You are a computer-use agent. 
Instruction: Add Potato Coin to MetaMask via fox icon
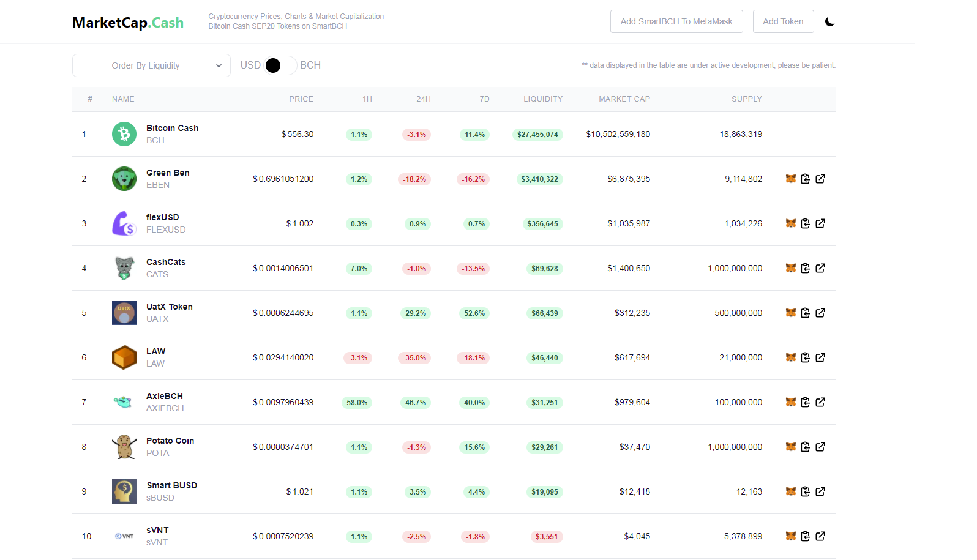point(791,447)
